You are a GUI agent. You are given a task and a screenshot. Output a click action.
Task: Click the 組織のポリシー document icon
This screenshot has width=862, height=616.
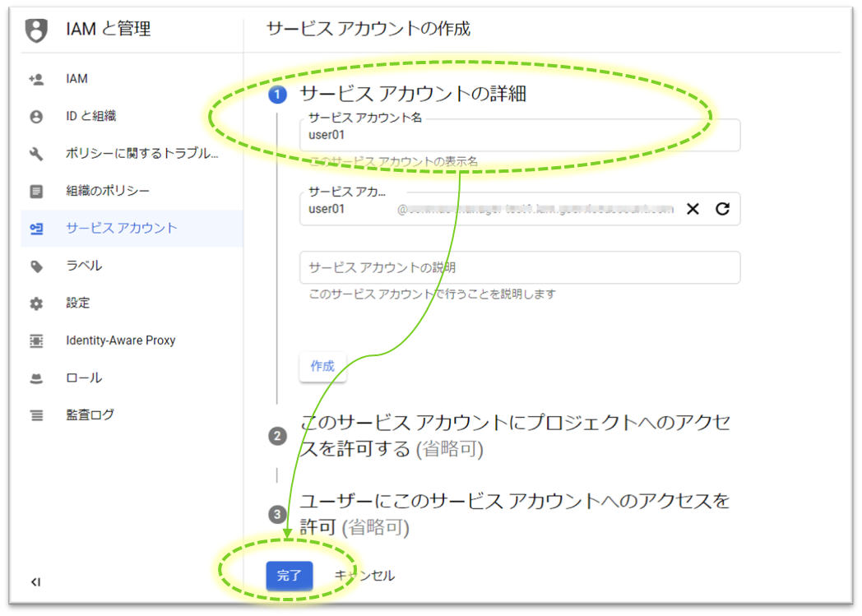(x=35, y=192)
